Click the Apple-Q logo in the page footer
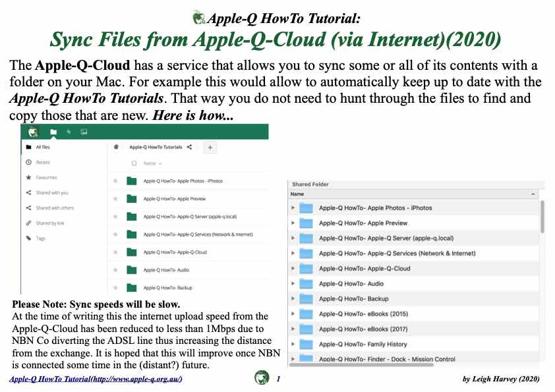555x392 pixels. click(262, 378)
